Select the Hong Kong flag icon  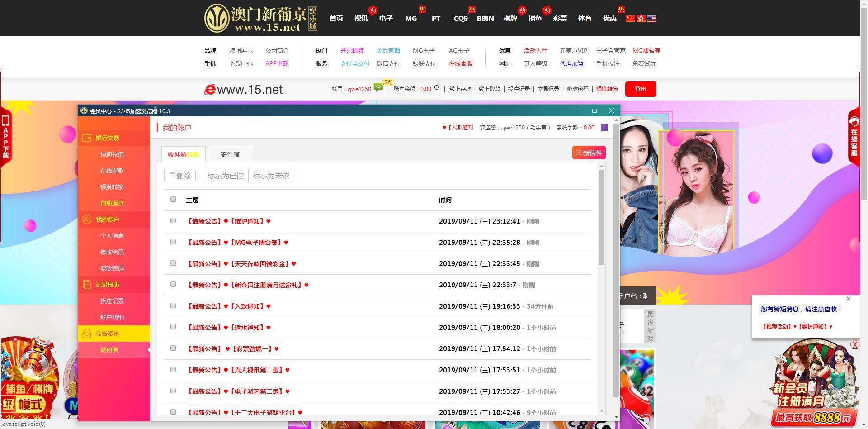pyautogui.click(x=641, y=19)
